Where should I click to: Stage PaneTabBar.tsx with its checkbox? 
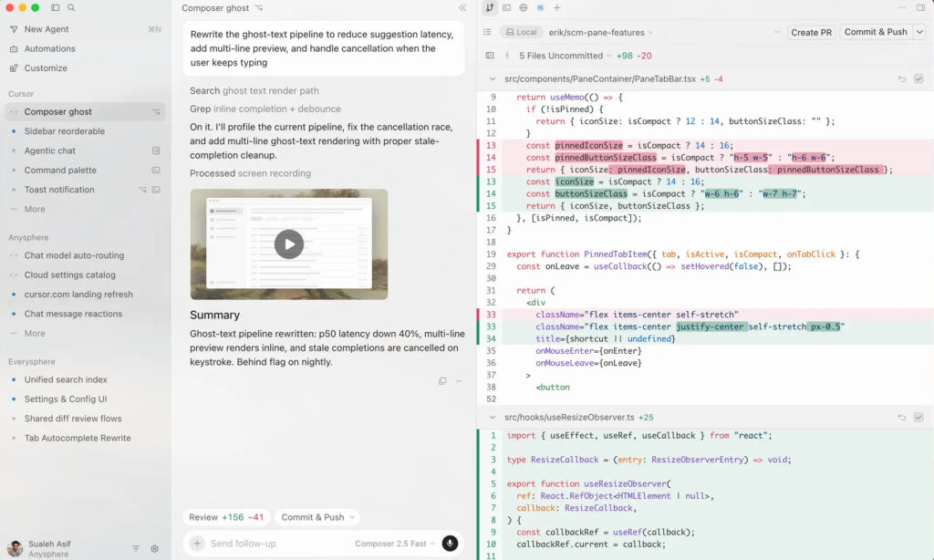[918, 78]
